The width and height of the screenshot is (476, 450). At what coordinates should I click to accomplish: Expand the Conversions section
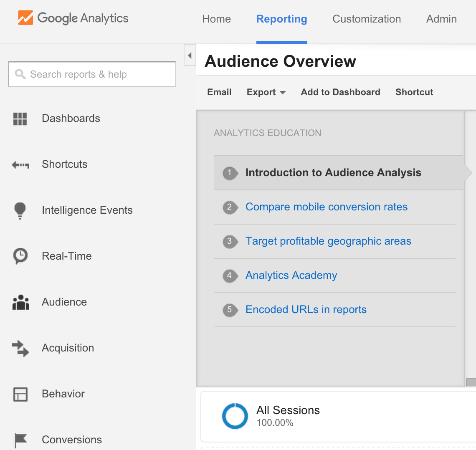(72, 440)
